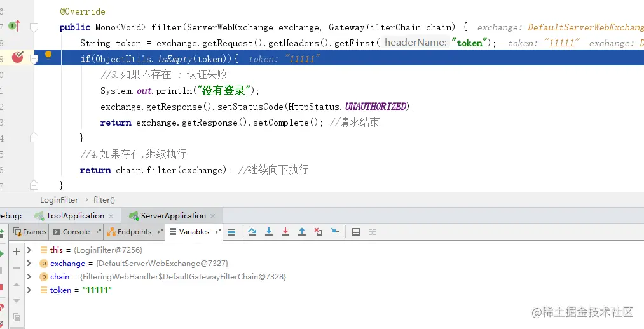The image size is (644, 329).
Task: Click the field icon beside token variable
Action: coord(43,290)
